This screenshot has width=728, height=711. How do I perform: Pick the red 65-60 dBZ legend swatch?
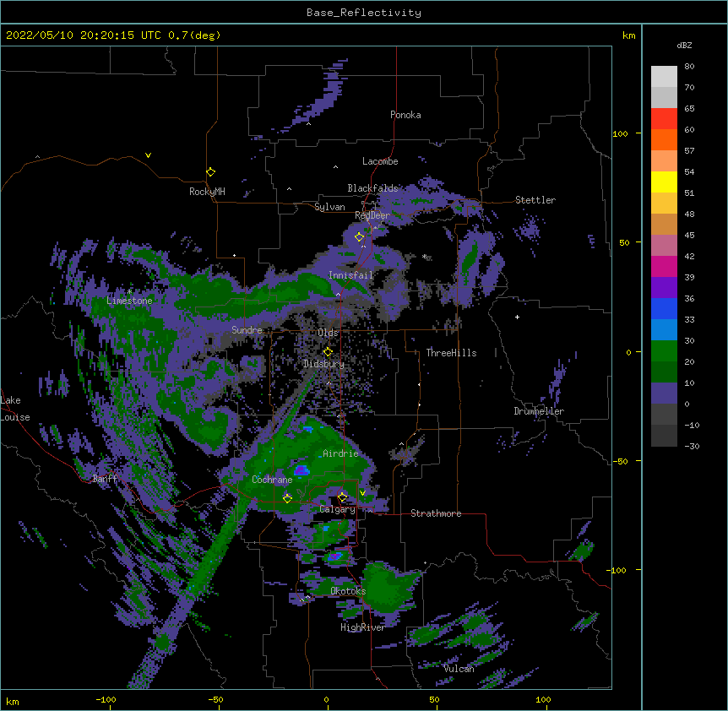pyautogui.click(x=664, y=119)
